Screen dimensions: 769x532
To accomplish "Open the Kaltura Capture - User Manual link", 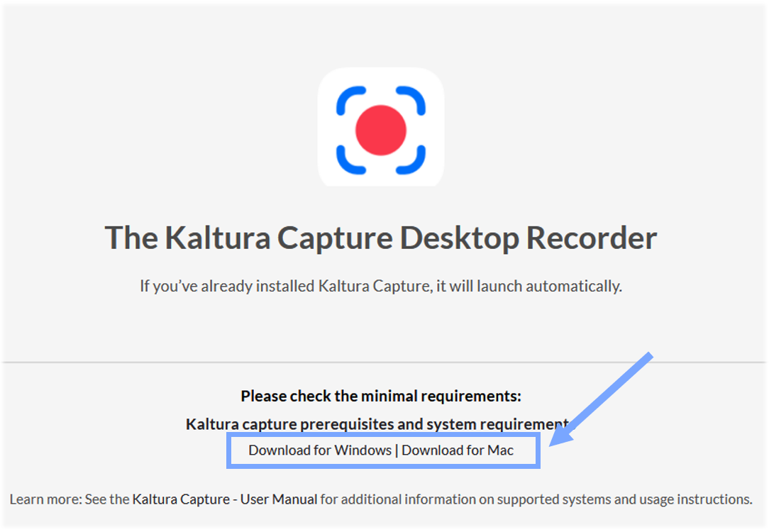I will pos(225,499).
